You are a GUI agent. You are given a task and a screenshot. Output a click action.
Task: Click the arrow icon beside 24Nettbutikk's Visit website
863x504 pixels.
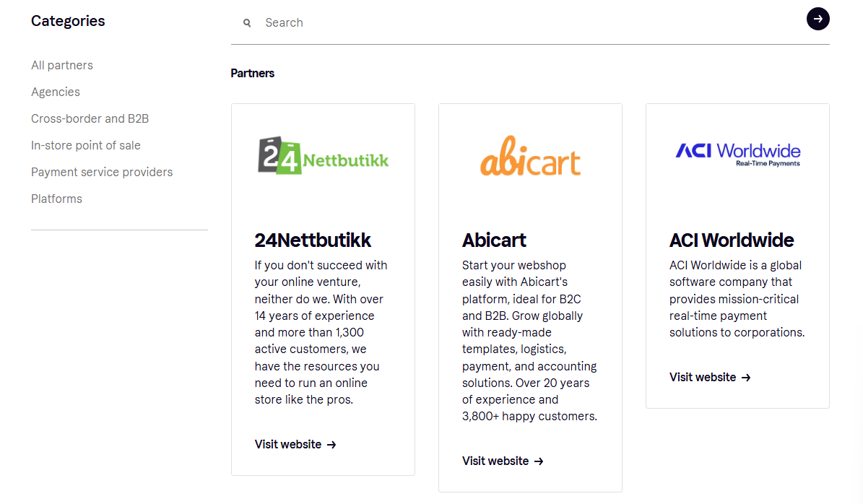332,445
